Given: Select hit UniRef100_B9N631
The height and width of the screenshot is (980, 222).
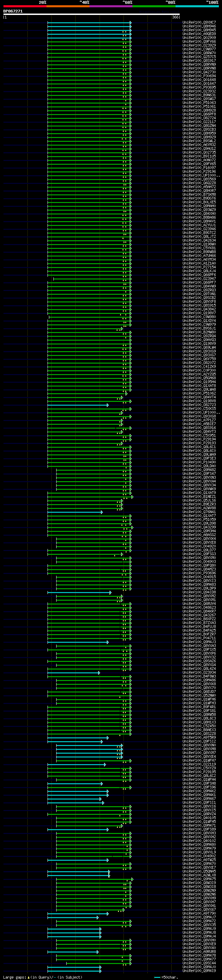Looking at the screenshot, I should (x=199, y=95).
